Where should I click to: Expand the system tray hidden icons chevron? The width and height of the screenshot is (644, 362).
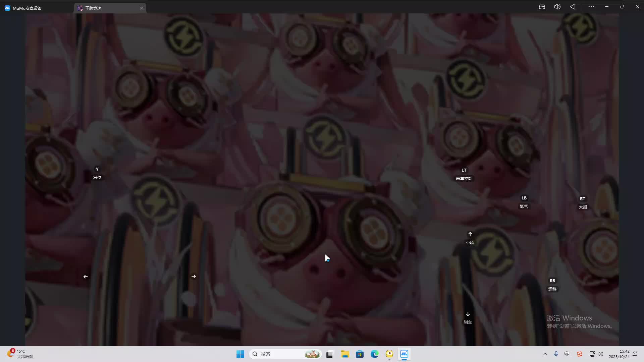pos(545,354)
